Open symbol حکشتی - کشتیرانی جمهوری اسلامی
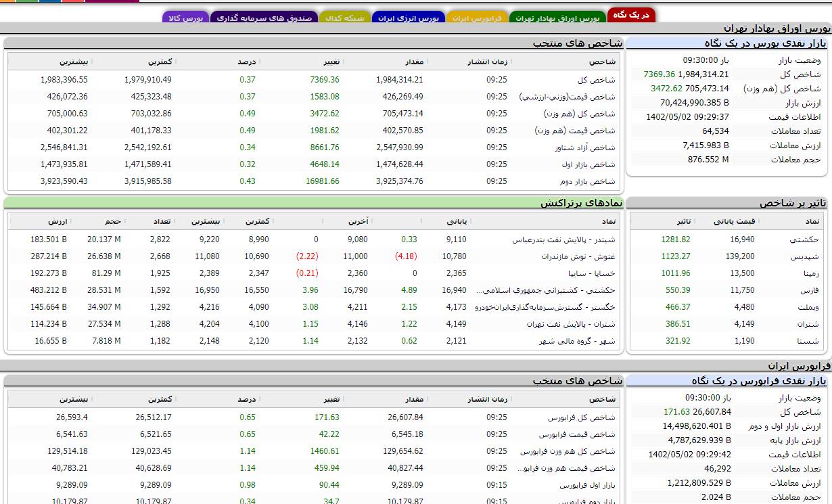Viewport: 832px width, 504px height. (x=546, y=290)
